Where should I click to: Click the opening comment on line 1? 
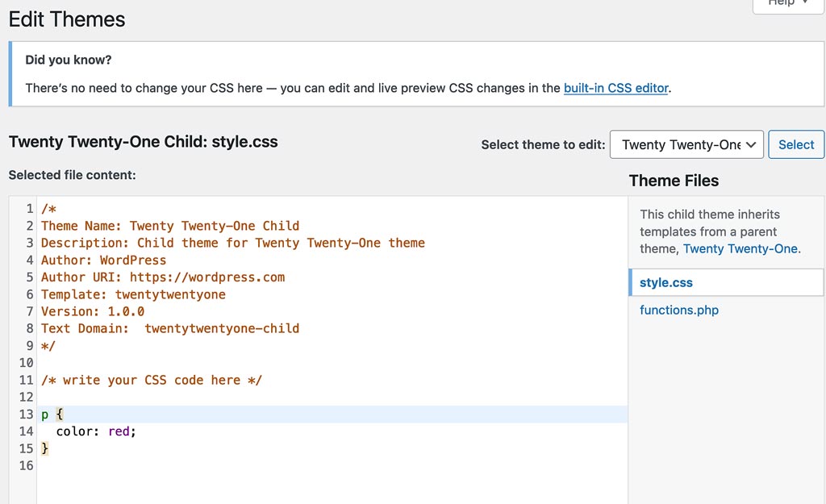(48, 209)
